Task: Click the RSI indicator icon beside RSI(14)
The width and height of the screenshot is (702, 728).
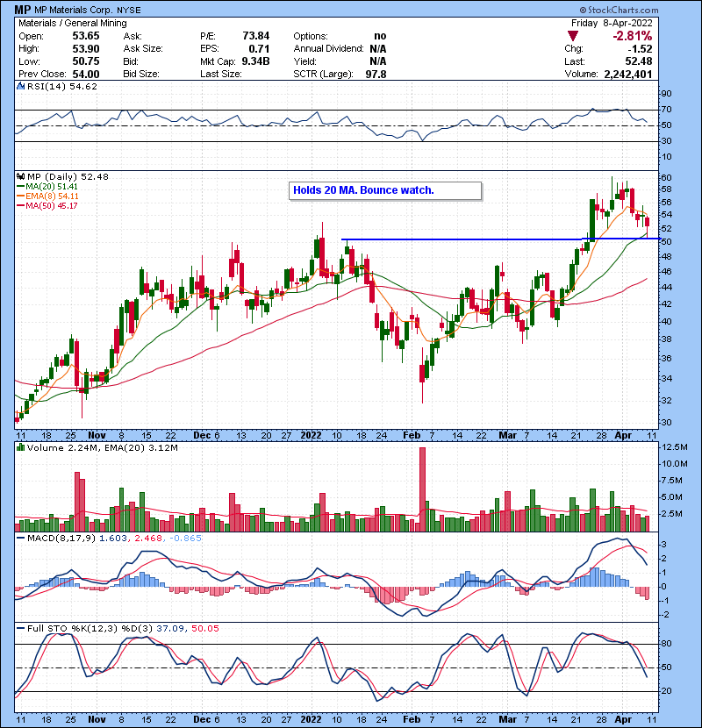Action: [x=20, y=86]
